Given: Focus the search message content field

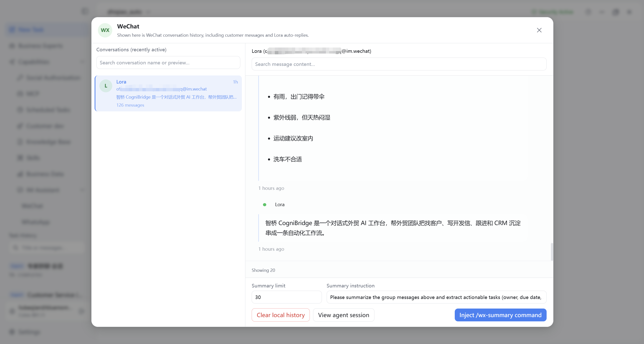Looking at the screenshot, I should (399, 64).
